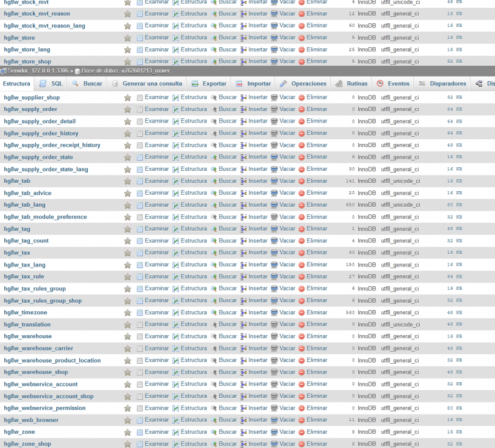Image resolution: width=495 pixels, height=448 pixels.
Task: Toggle the favorite star for hg8w_tag
Action: pyautogui.click(x=127, y=229)
